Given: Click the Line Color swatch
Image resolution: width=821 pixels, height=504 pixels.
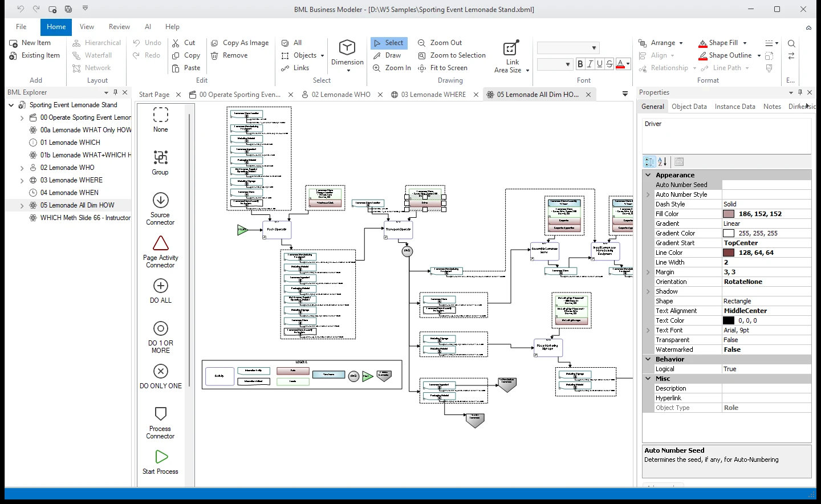Looking at the screenshot, I should tap(729, 253).
